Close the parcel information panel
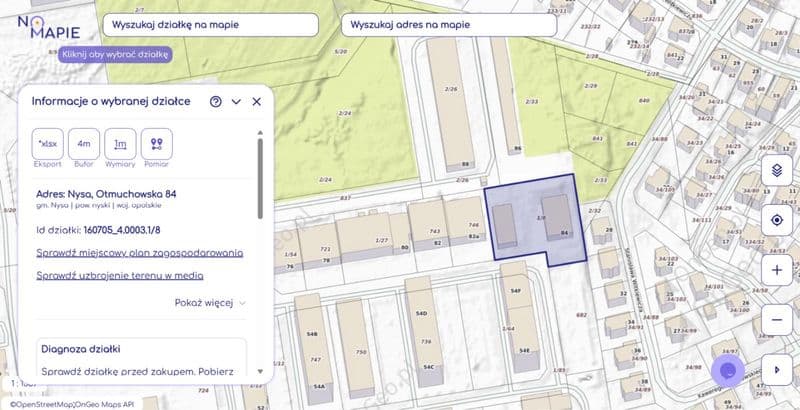 pos(257,101)
